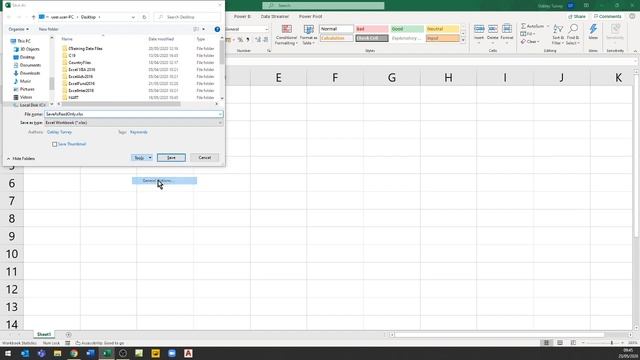Screen dimensions: 640x360
Task: Add Tags keywords in the dialog
Action: coord(139,132)
